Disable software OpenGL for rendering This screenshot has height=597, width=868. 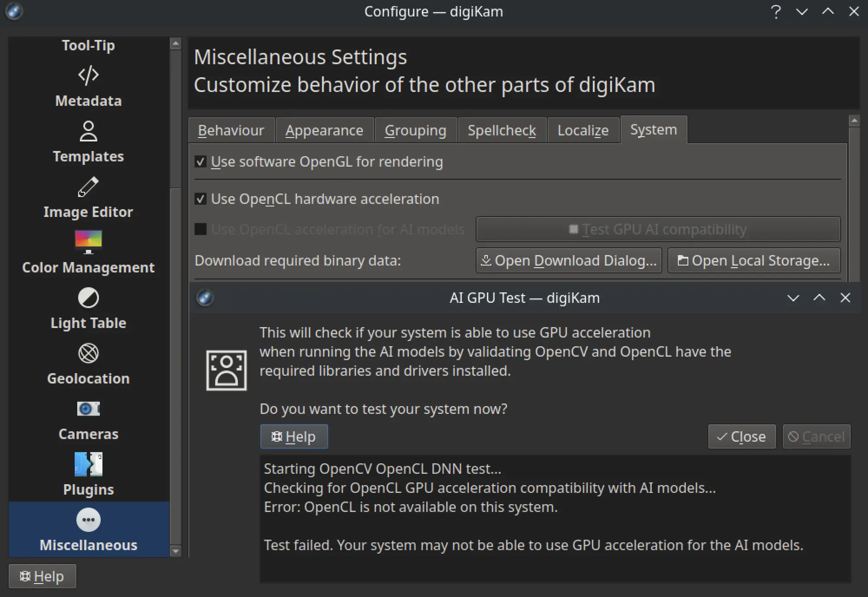point(200,161)
